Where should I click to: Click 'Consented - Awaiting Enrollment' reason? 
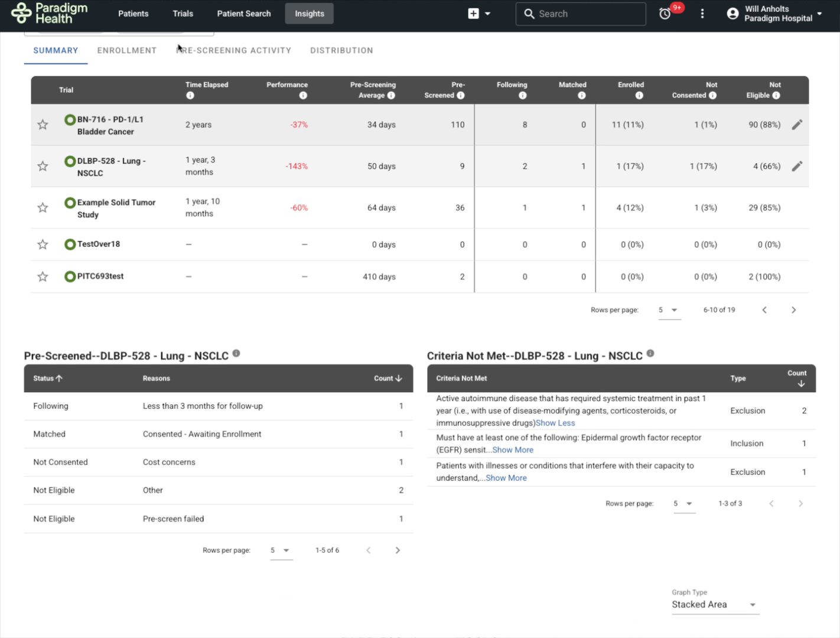[x=202, y=434]
